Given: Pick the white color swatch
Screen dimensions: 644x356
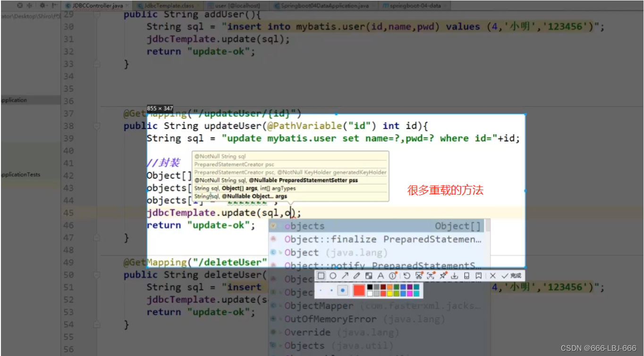Looking at the screenshot, I should (370, 294).
